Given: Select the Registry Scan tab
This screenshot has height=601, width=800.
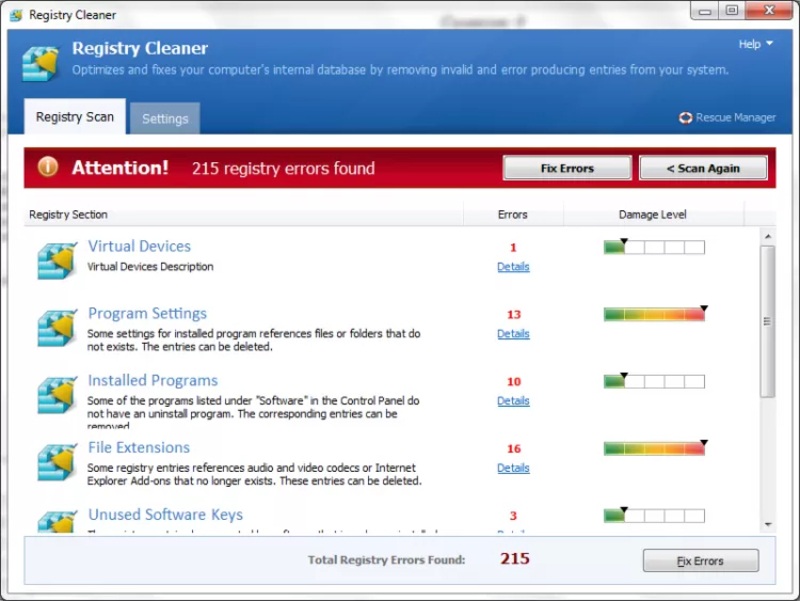Looking at the screenshot, I should [x=75, y=117].
